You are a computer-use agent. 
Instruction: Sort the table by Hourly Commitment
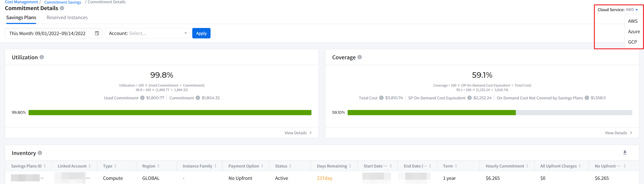click(527, 166)
